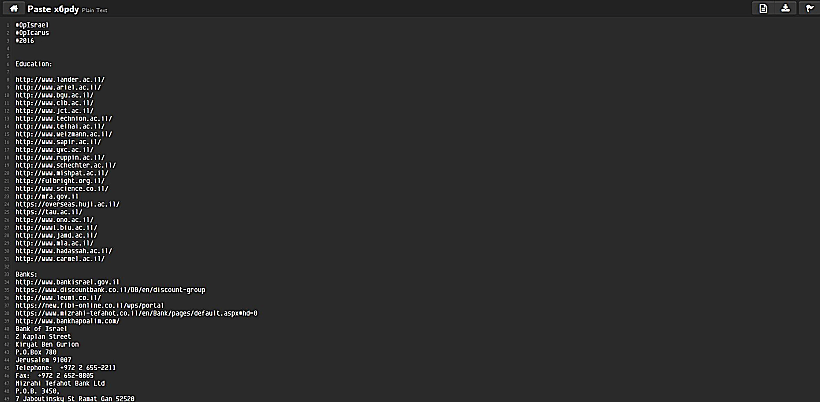Click the 'Banks:' heading line

pyautogui.click(x=28, y=273)
